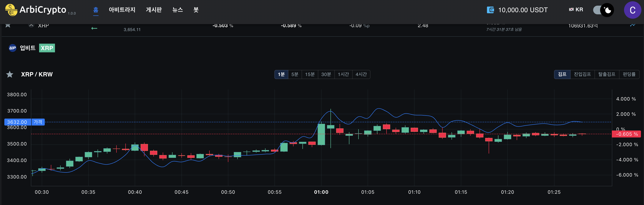Viewport: 644px width, 205px height.
Task: Select the 1시간 chart interval
Action: [343, 74]
